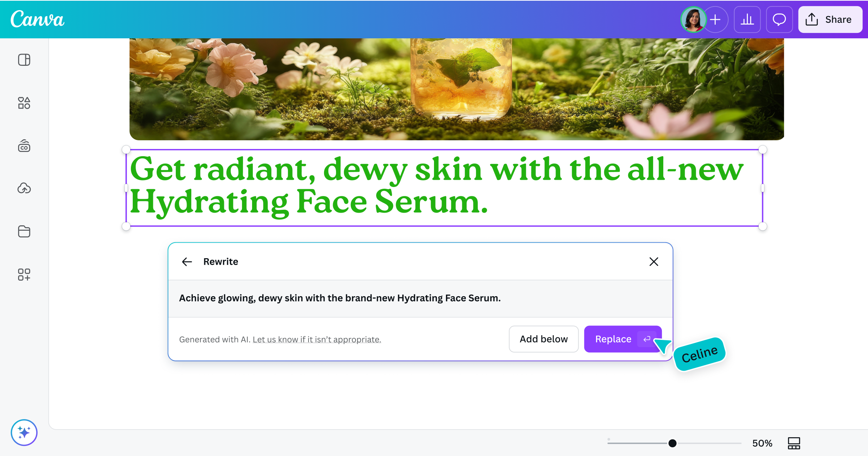
Task: Open the Uploads panel
Action: pos(24,188)
